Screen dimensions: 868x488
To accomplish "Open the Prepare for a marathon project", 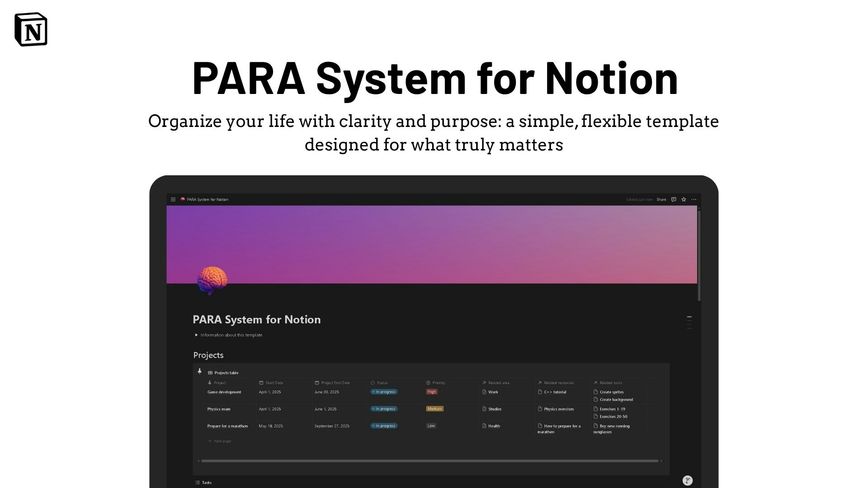I will (x=227, y=426).
